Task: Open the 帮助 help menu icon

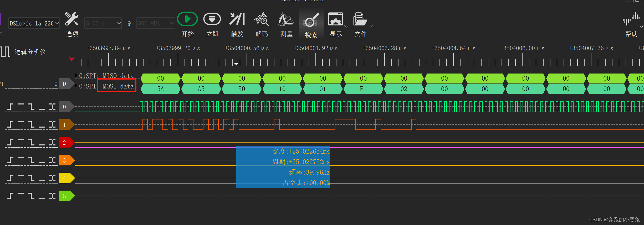Action: click(631, 19)
